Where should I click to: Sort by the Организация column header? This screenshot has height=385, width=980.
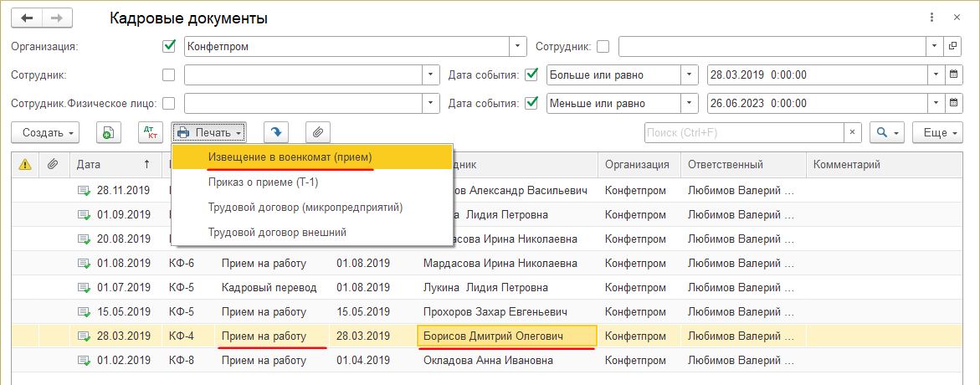point(638,165)
